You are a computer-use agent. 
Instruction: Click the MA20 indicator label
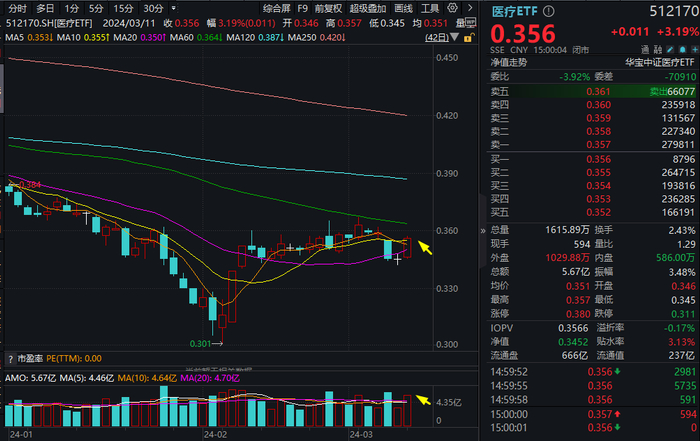[x=125, y=38]
